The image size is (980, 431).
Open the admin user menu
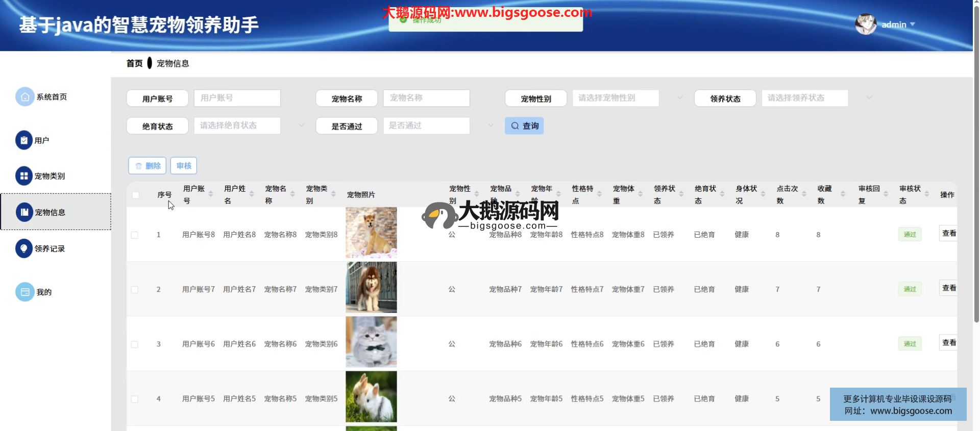[x=898, y=24]
